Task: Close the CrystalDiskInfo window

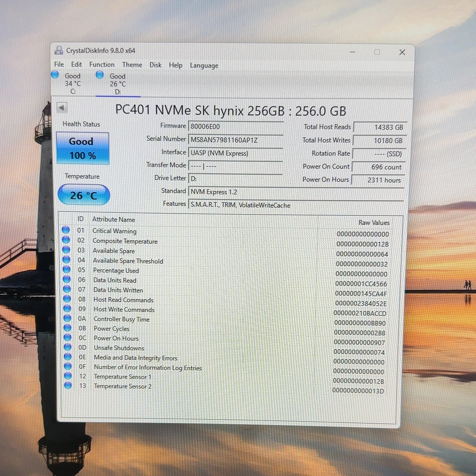Action: [x=402, y=52]
